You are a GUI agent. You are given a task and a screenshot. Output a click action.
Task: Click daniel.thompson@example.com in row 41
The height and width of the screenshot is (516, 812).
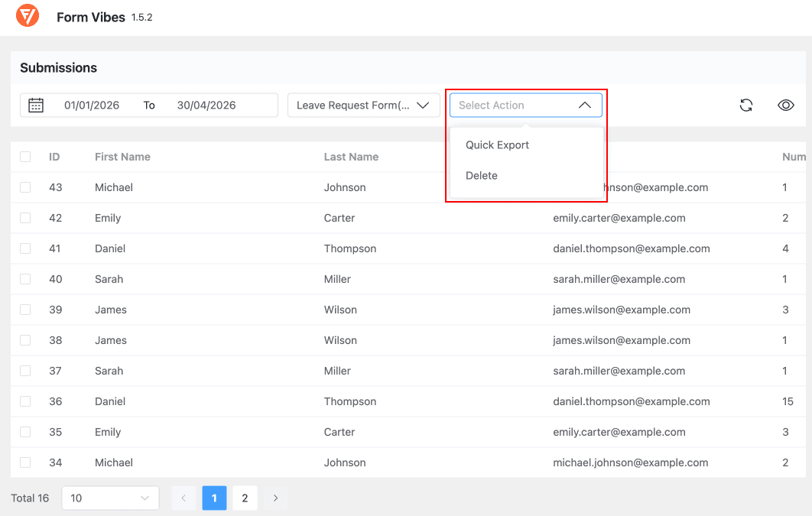(632, 248)
